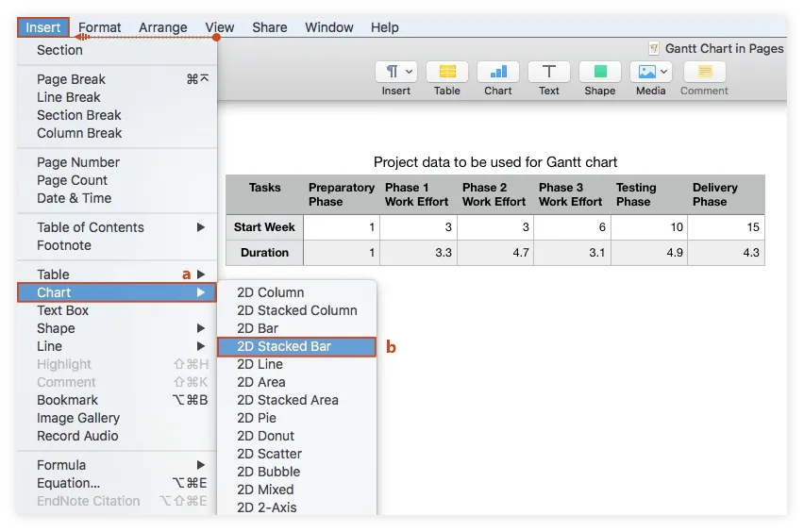Select the Text Box menu entry
Viewport: 804px width, 532px height.
coord(63,310)
